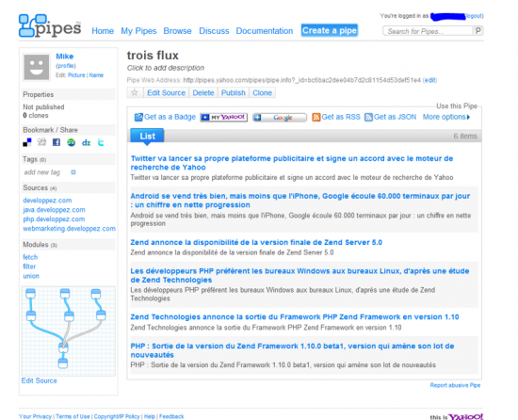The height and width of the screenshot is (420, 518).
Task: Share on DZone icon
Action: tap(87, 142)
